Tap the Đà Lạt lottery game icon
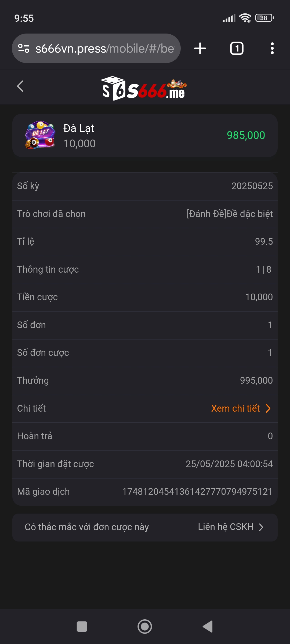This screenshot has height=644, width=290. tap(40, 135)
